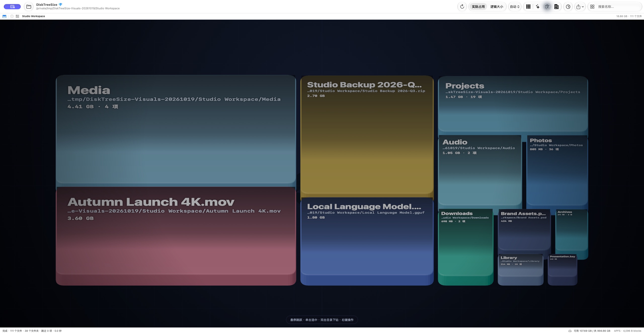Click the blue diamond badge next to DiskTreeSize

coord(60,5)
